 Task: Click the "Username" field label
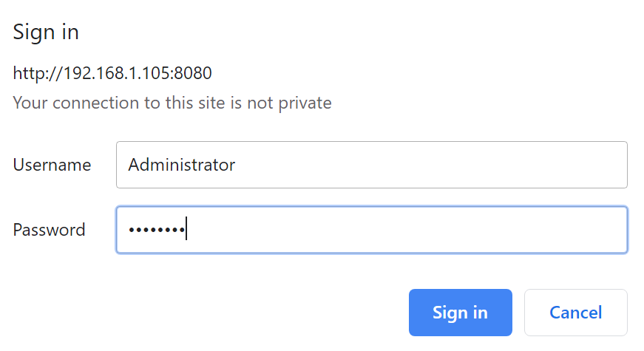pos(52,165)
